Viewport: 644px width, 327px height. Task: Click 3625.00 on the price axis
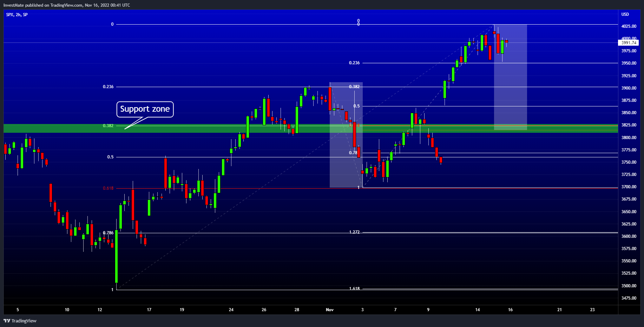[x=629, y=224]
